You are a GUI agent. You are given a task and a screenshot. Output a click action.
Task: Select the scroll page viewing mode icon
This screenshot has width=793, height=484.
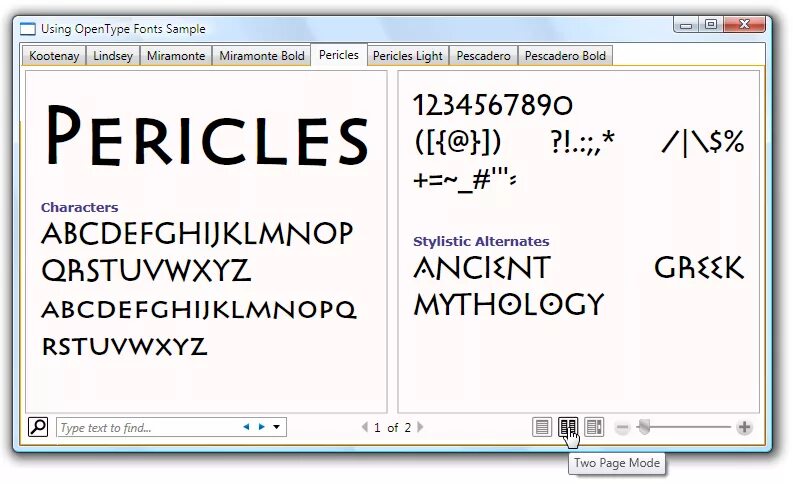[594, 427]
